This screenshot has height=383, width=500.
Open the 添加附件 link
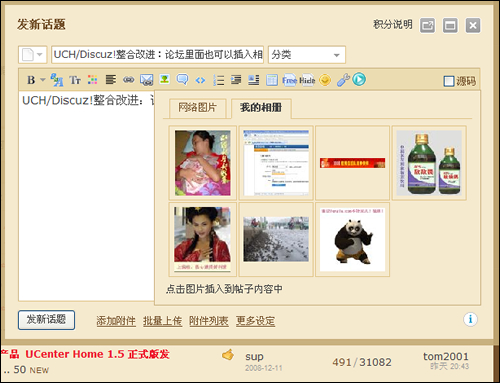[x=116, y=321]
